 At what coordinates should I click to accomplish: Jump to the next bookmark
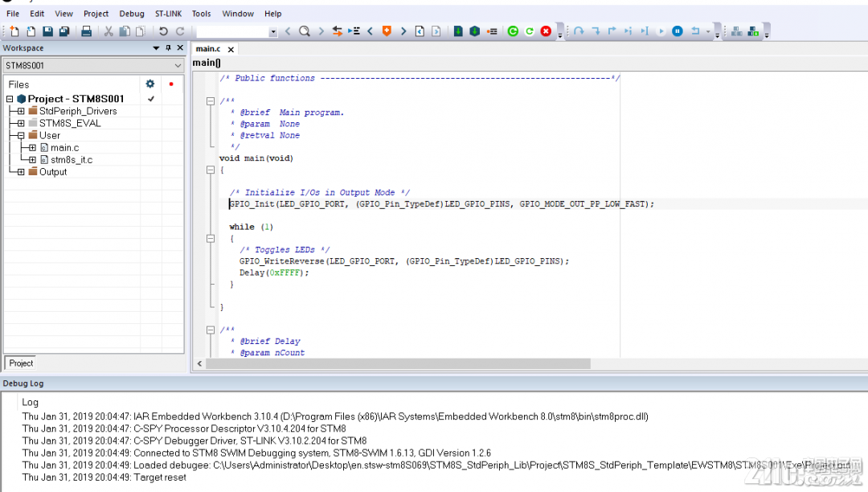click(403, 31)
